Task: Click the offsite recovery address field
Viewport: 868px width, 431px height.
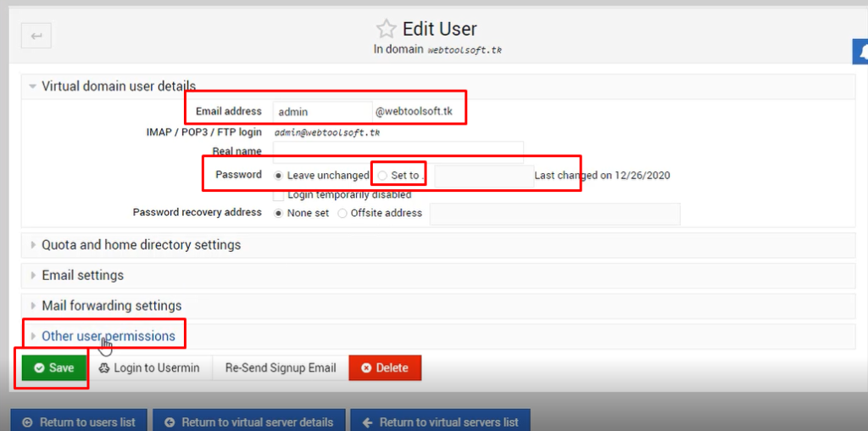Action: [555, 214]
